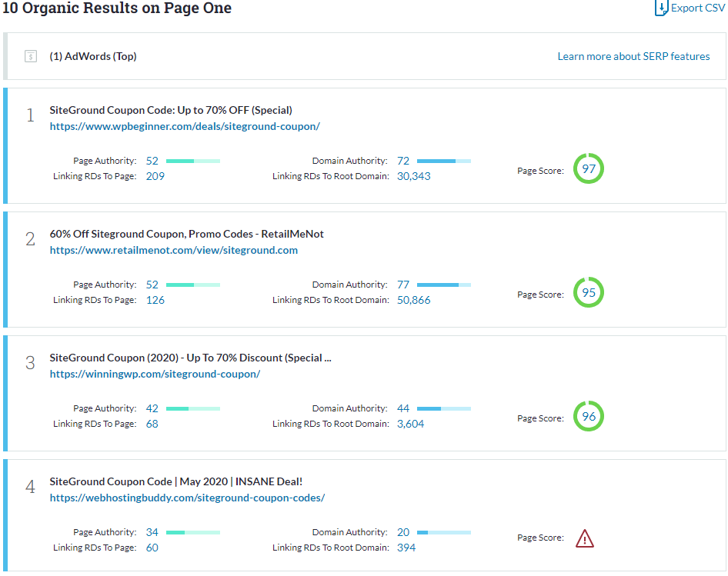Click the Linking RDs To Page value 126

(x=155, y=300)
